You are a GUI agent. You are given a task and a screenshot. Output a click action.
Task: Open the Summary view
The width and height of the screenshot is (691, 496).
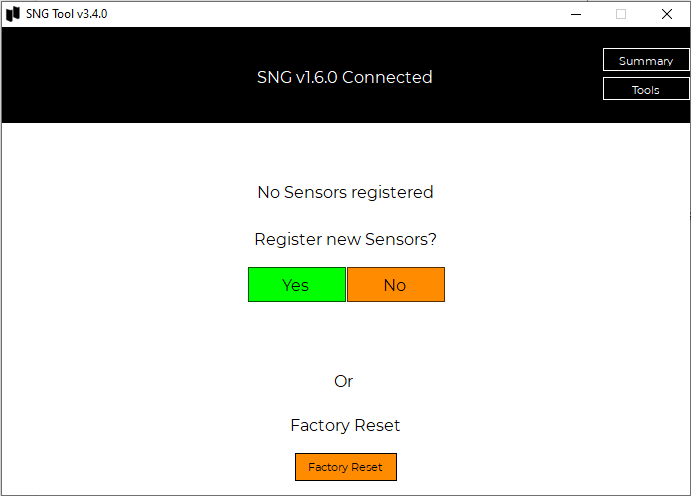click(x=646, y=61)
